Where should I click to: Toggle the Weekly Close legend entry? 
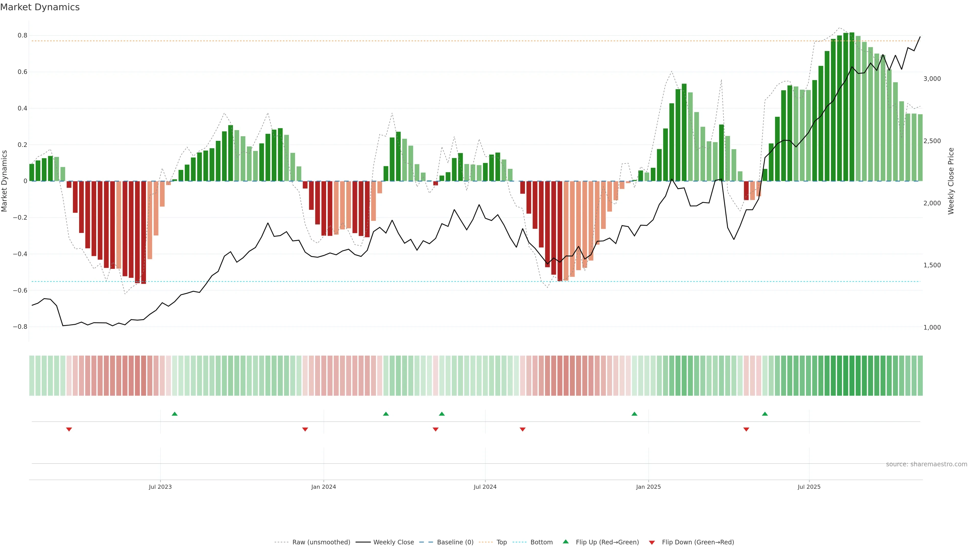393,542
